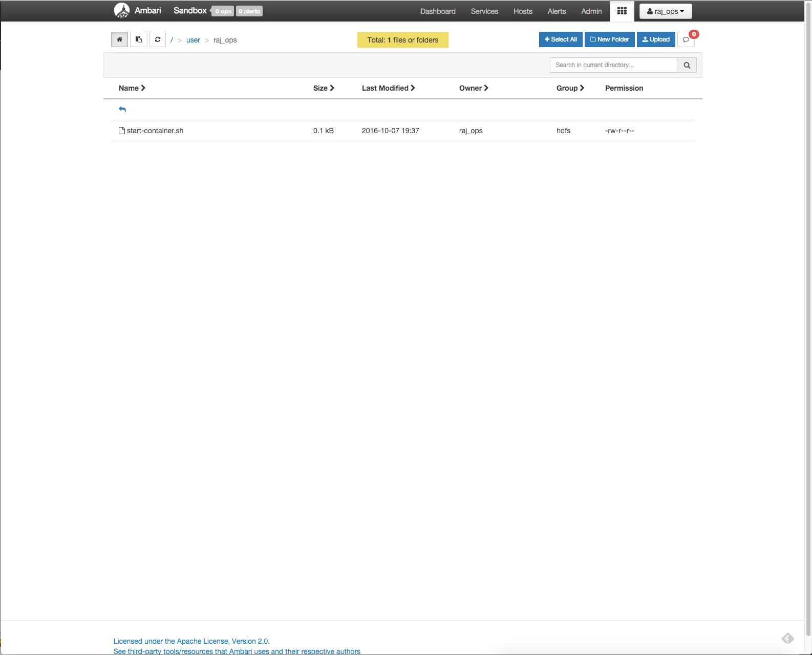Open the views grid menu icon
Image resolution: width=812 pixels, height=655 pixels.
coord(622,11)
